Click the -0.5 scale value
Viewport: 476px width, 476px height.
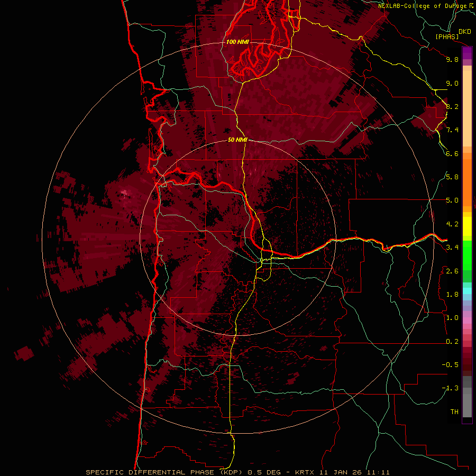pyautogui.click(x=450, y=365)
